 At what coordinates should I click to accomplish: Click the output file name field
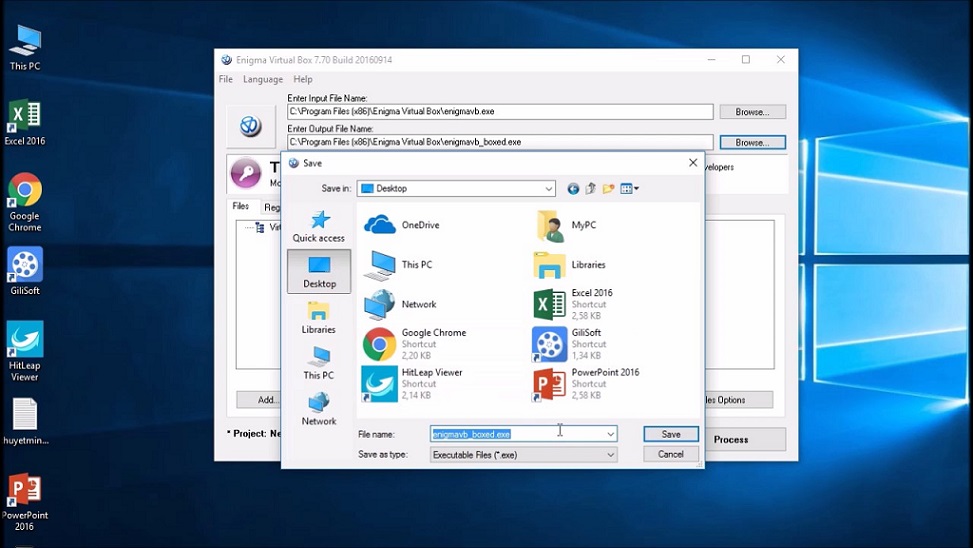(x=500, y=142)
